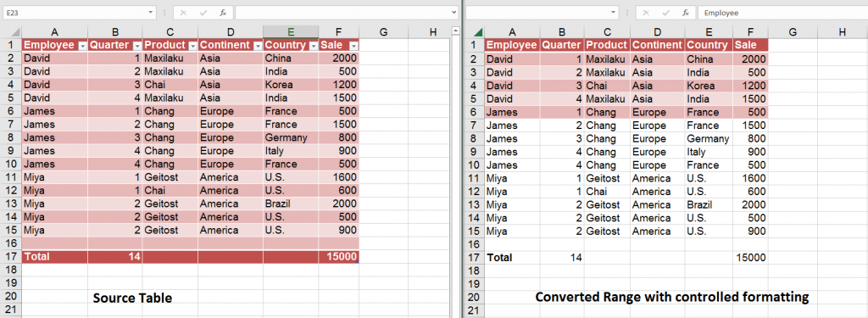Viewport: 868px width, 318px height.
Task: Click Select All corner in right sheet
Action: (475, 32)
